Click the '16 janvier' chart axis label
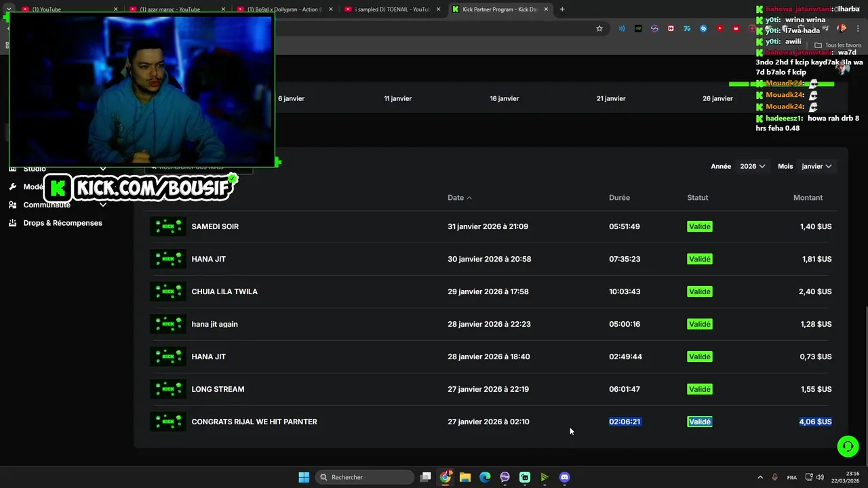 (505, 98)
